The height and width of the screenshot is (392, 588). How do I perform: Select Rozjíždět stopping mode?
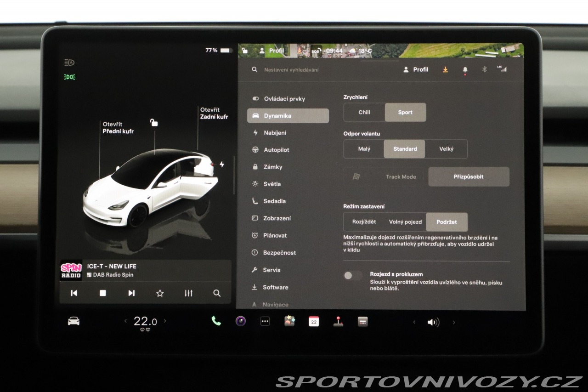(x=364, y=222)
